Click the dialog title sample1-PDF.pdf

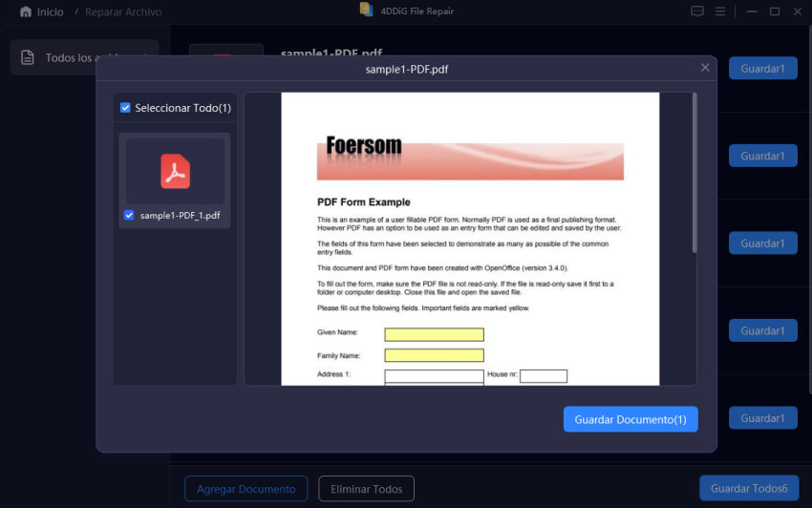pos(407,70)
